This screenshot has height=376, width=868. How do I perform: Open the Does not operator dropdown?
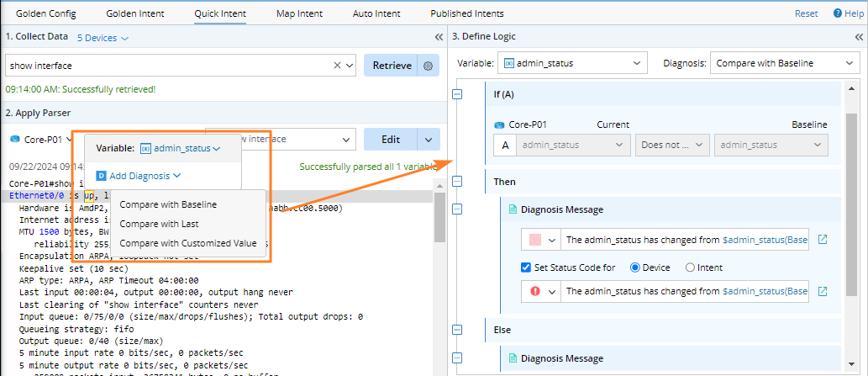672,145
